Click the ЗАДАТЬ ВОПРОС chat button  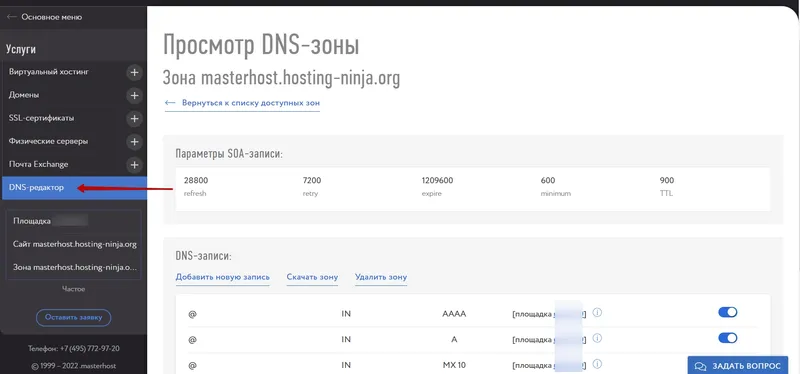pyautogui.click(x=738, y=366)
